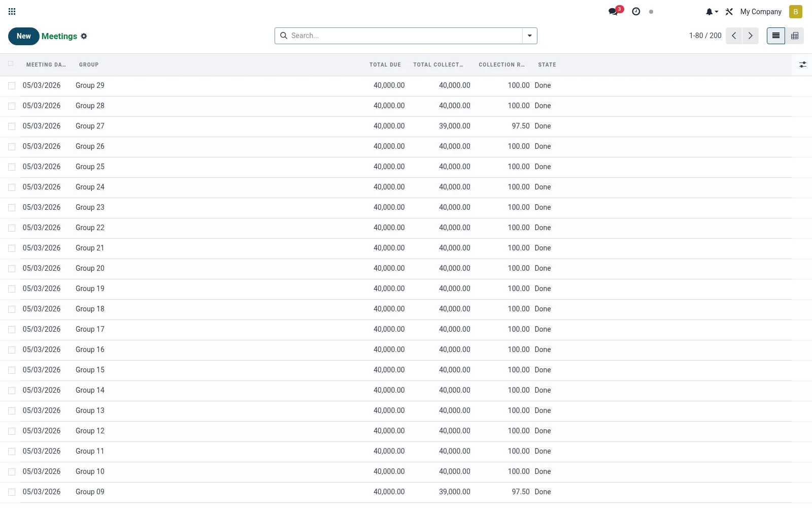Toggle the select-all checkbox in header
The image size is (812, 508).
click(11, 64)
